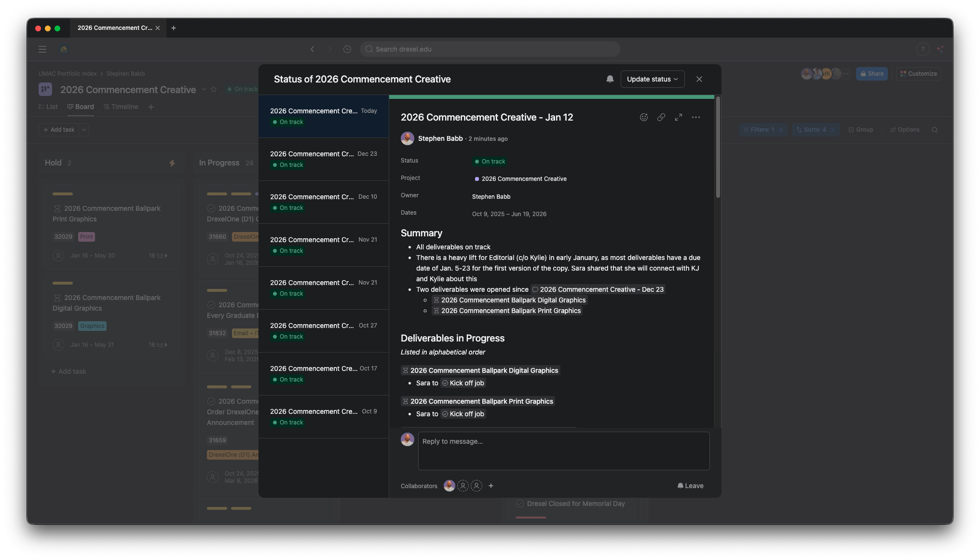Viewport: 980px width, 560px height.
Task: Click the navigate back arrow
Action: (312, 49)
